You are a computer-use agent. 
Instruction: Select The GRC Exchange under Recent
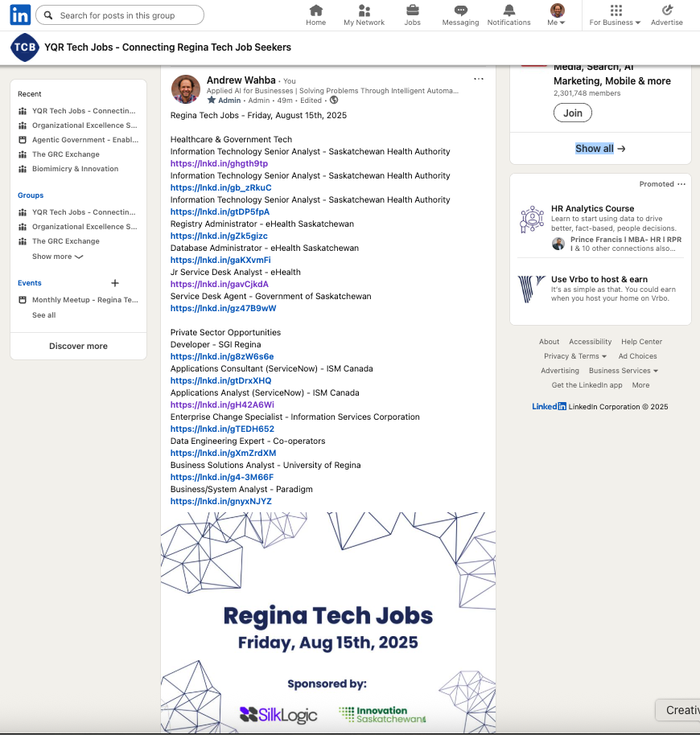(65, 154)
